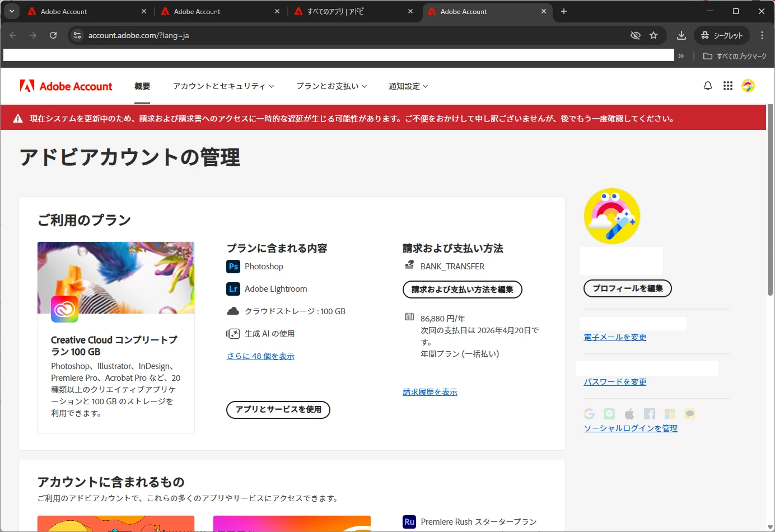Open the tab search dropdown arrow
The height and width of the screenshot is (532, 775).
(x=12, y=11)
